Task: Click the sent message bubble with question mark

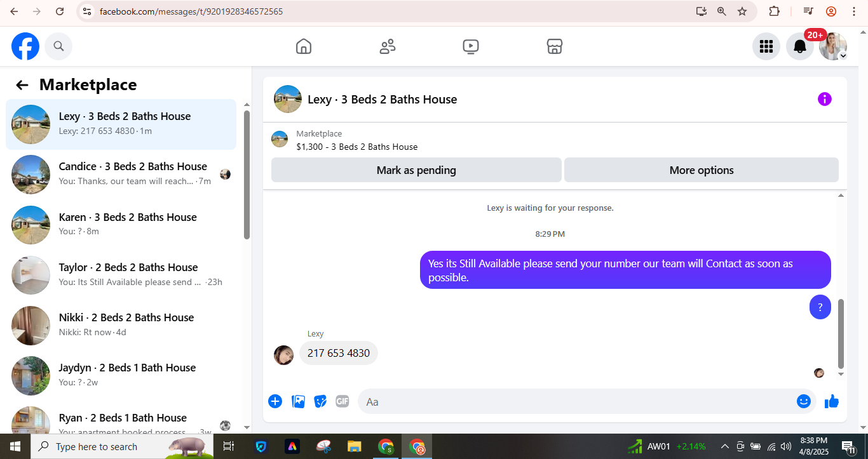Action: point(820,308)
